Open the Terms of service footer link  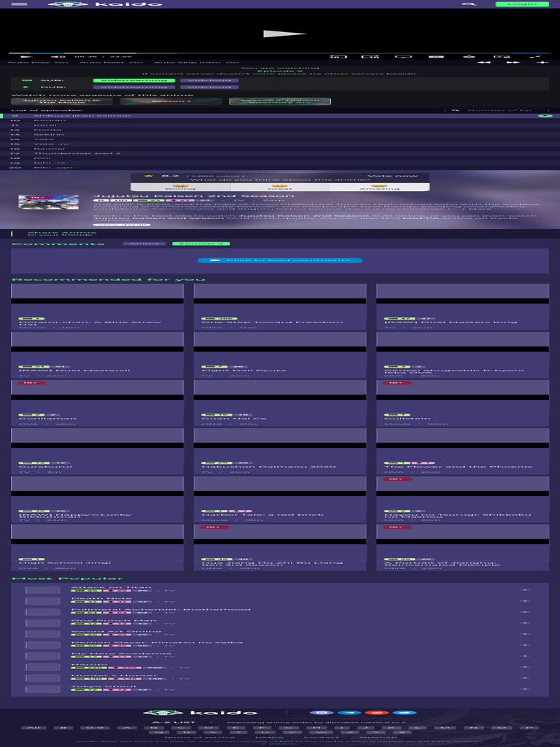click(199, 737)
